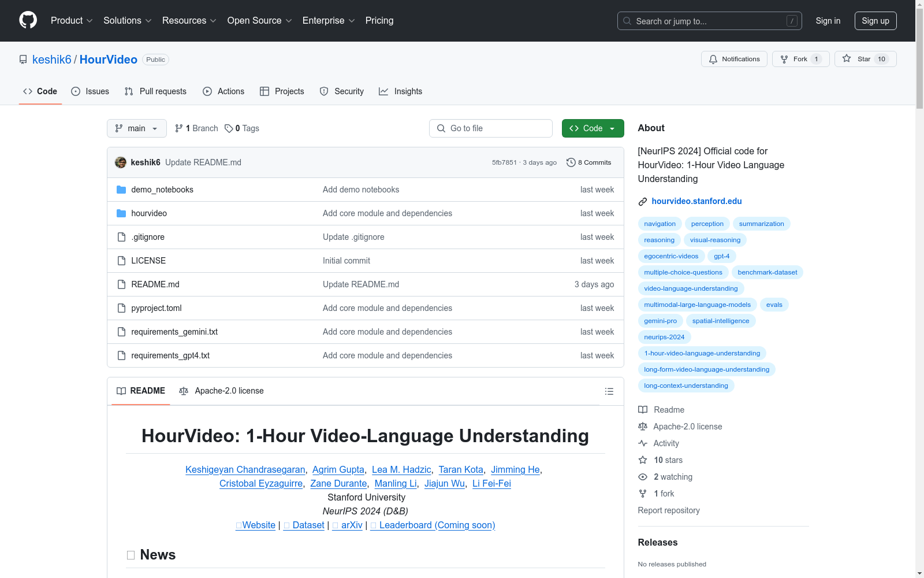The height and width of the screenshot is (578, 924).
Task: Fork the HourVideo repository
Action: click(x=800, y=59)
